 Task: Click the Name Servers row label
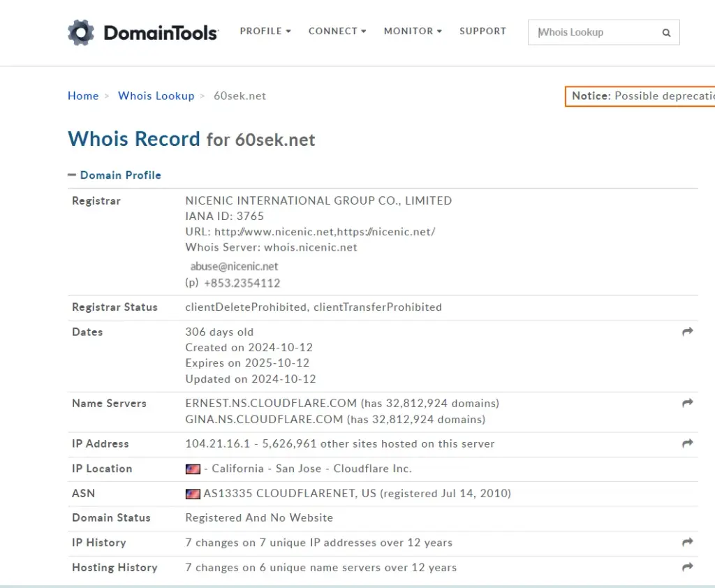(109, 403)
